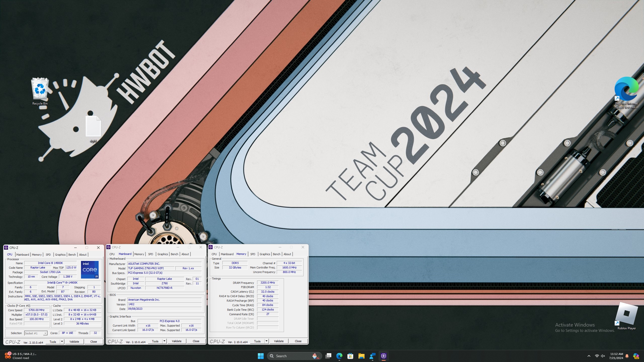This screenshot has height=362, width=644.
Task: Switch to Mainboard tab in first CPU-Z window
Action: (x=23, y=255)
